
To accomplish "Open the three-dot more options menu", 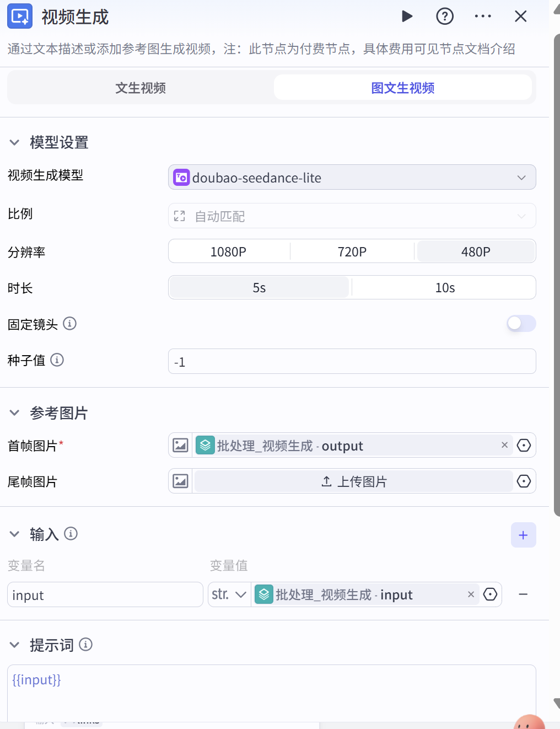I will click(x=483, y=17).
